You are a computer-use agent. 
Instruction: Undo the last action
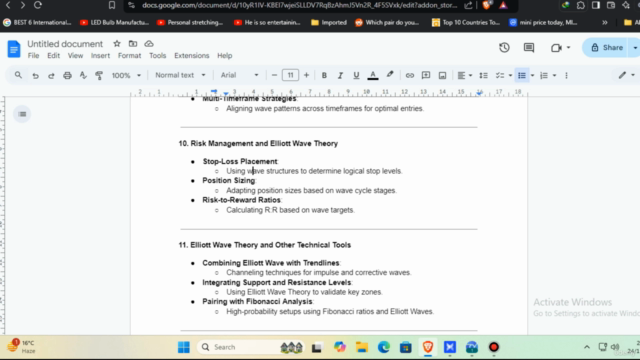tap(36, 76)
